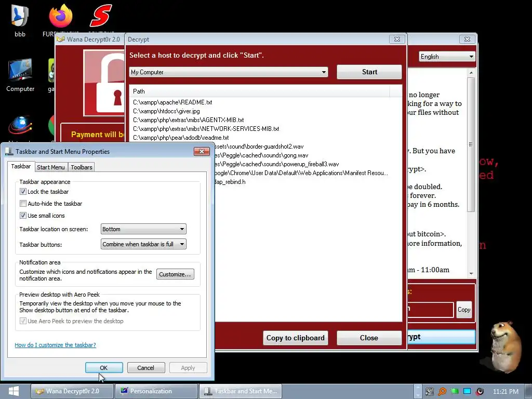The width and height of the screenshot is (532, 399).
Task: Switch to Personalization taskbar button
Action: (156, 391)
